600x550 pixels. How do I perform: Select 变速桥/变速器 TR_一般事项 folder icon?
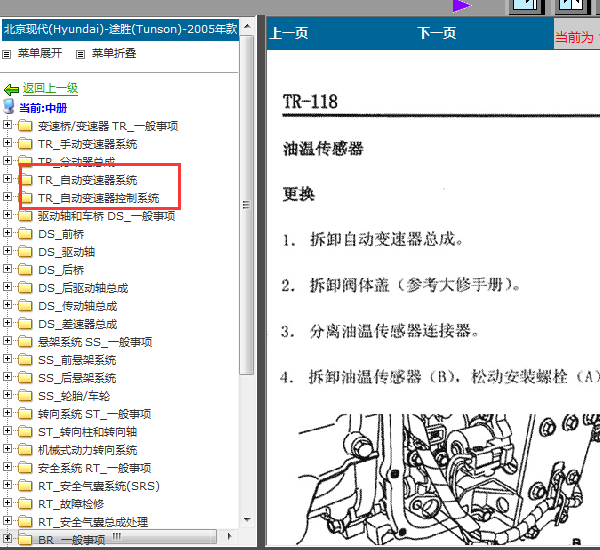click(25, 125)
